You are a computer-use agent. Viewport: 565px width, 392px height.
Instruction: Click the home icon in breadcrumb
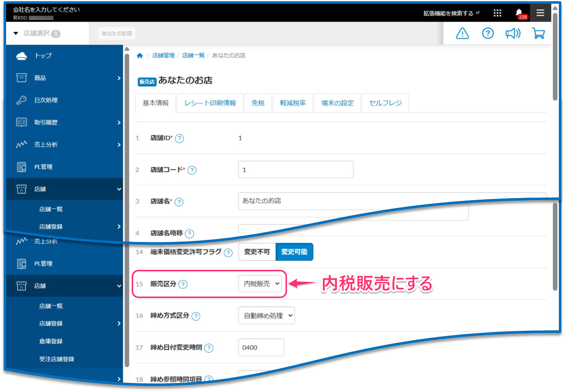[x=140, y=56]
